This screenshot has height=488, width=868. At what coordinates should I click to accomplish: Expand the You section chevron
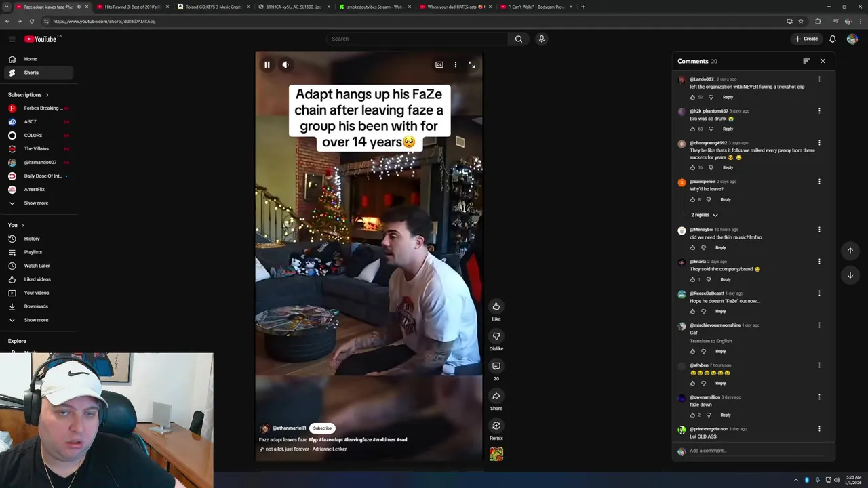[22, 225]
